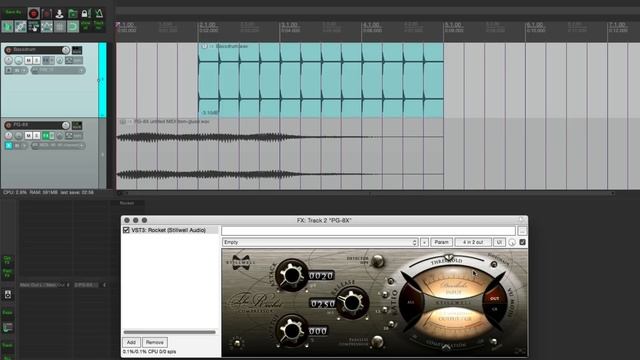Click the OUT meter mode button
Viewport: 640px width, 360px height.
pyautogui.click(x=494, y=299)
